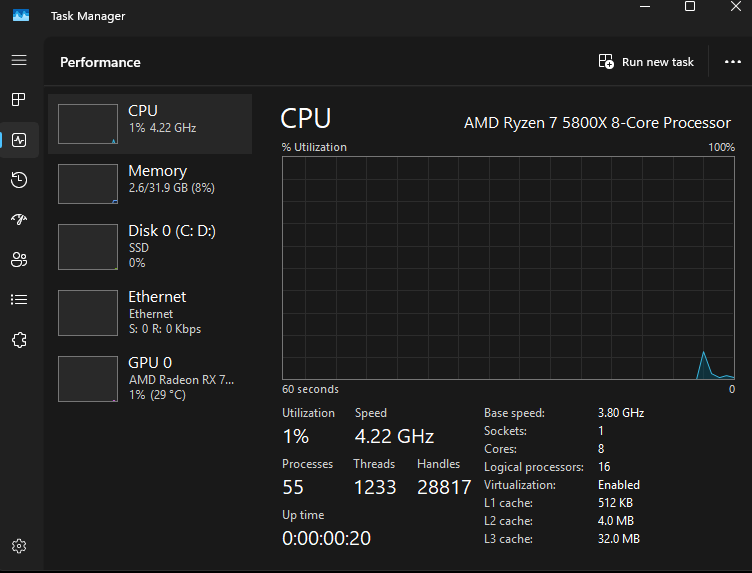Click the 60 seconds graph label

click(x=310, y=389)
